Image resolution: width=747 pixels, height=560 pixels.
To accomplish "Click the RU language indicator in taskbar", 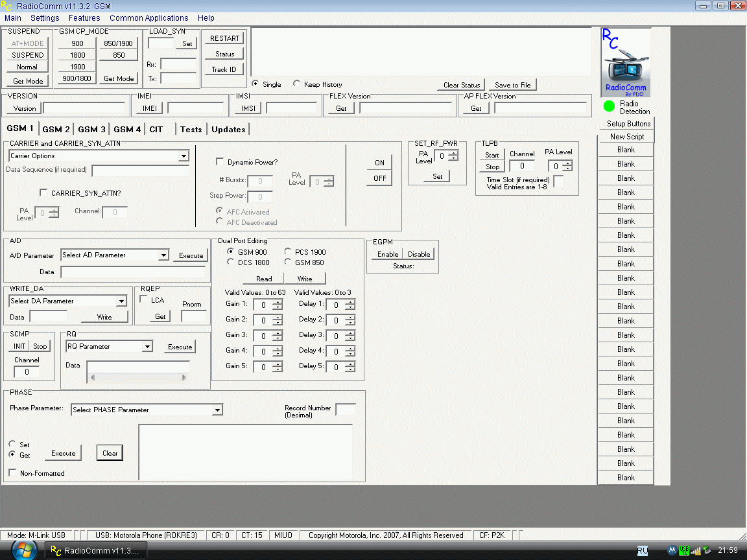I will tap(642, 550).
